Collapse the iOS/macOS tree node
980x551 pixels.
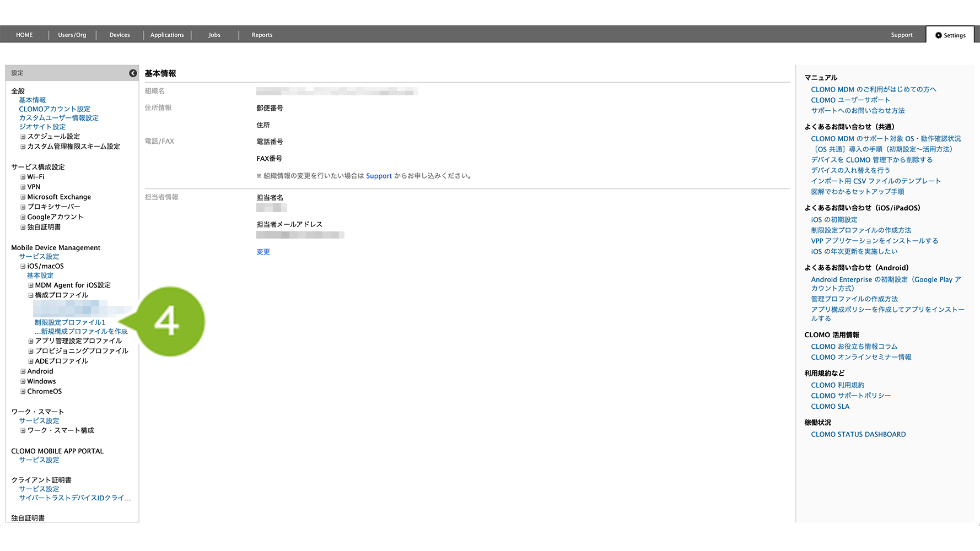point(23,267)
